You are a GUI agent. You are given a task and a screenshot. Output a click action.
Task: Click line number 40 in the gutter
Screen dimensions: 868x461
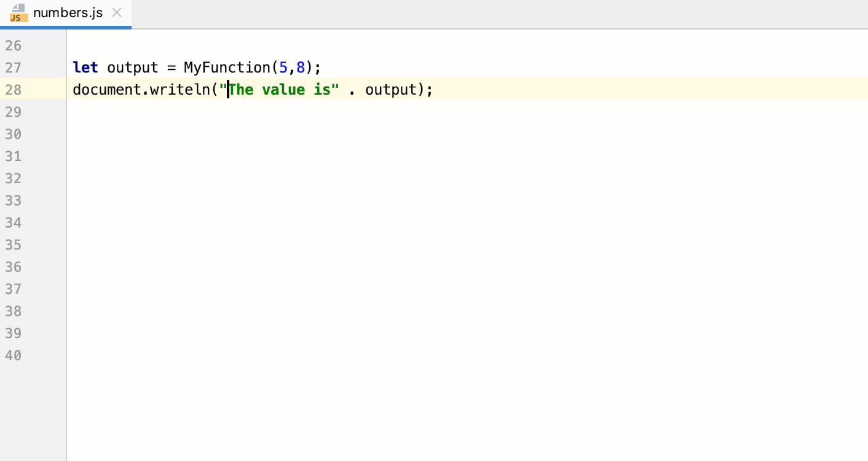click(x=14, y=355)
